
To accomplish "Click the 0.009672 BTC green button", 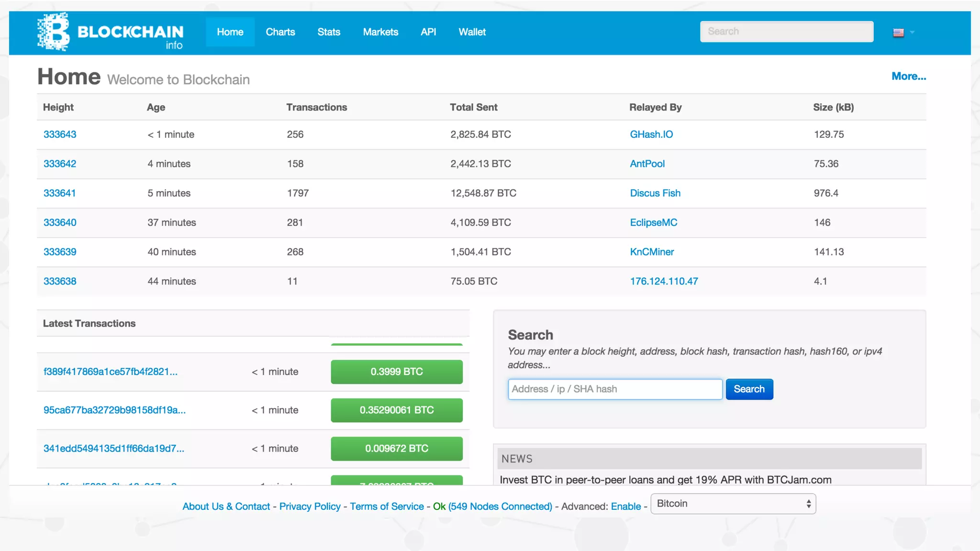I will point(396,449).
